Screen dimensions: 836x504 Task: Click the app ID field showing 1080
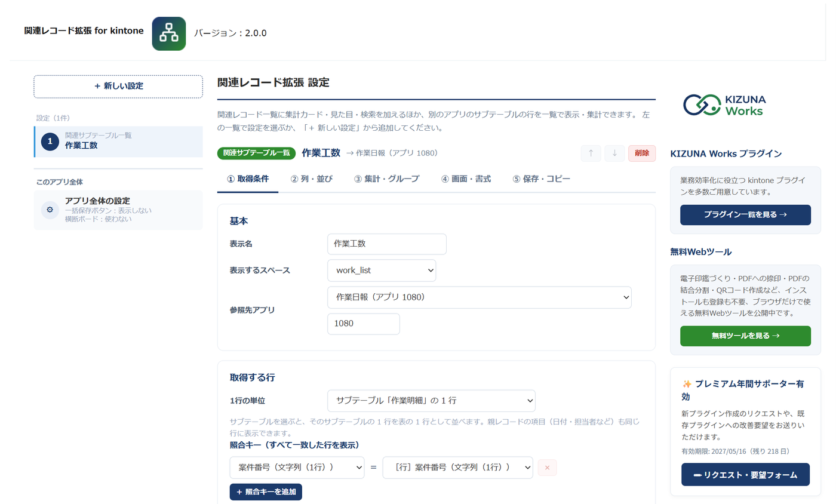click(x=364, y=324)
